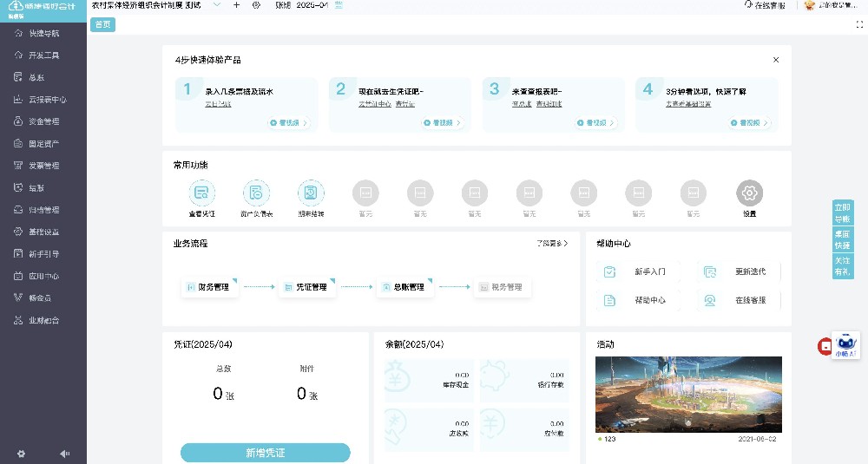This screenshot has height=464, width=868.
Task: Open the 活动 banner image
Action: pyautogui.click(x=688, y=395)
